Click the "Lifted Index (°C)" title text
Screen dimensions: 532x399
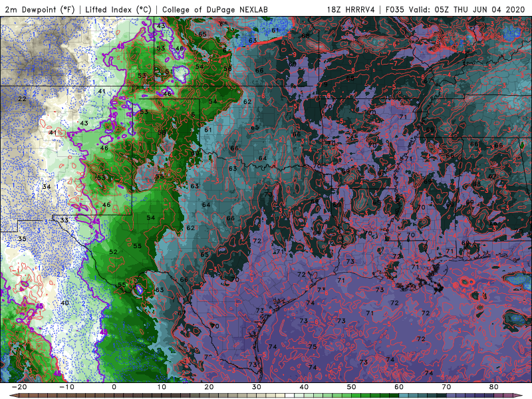118,9
